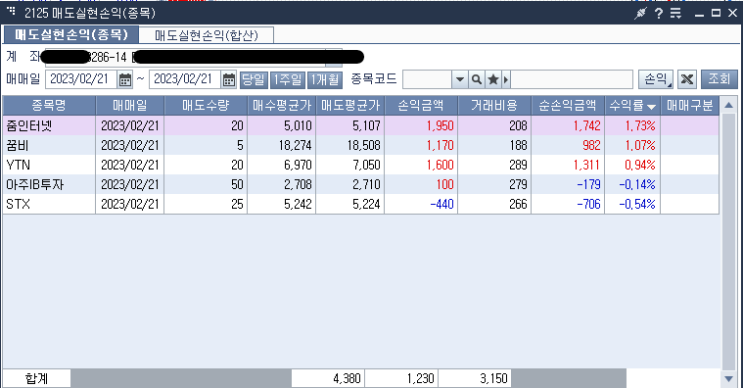
Task: Click the favorites star icon
Action: (x=493, y=79)
